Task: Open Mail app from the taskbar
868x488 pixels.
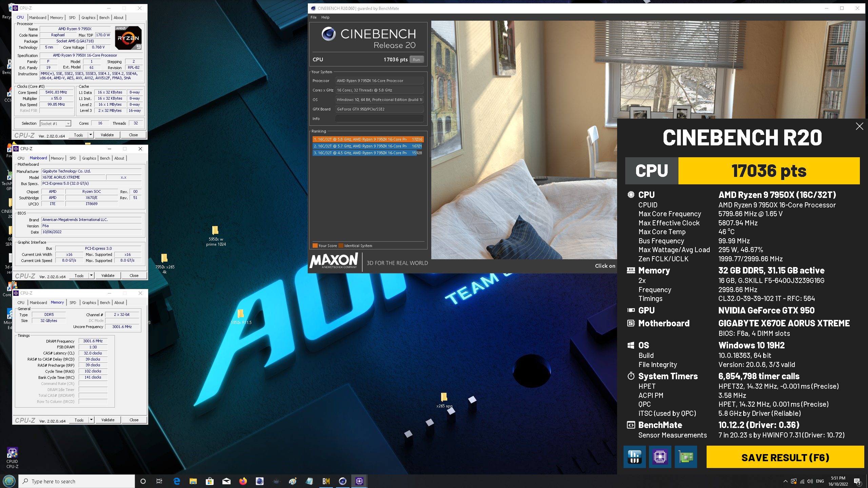Action: (226, 481)
